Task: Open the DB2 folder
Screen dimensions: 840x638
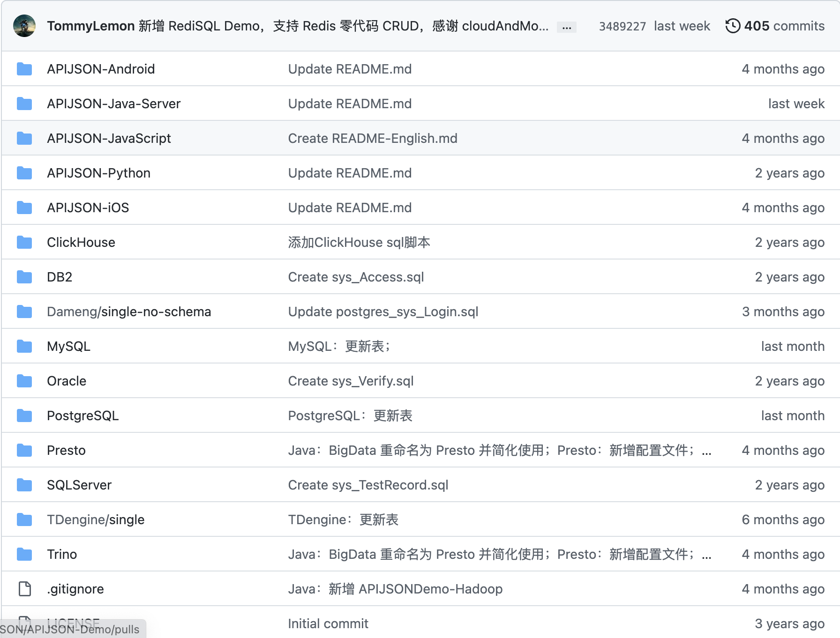Action: click(60, 277)
